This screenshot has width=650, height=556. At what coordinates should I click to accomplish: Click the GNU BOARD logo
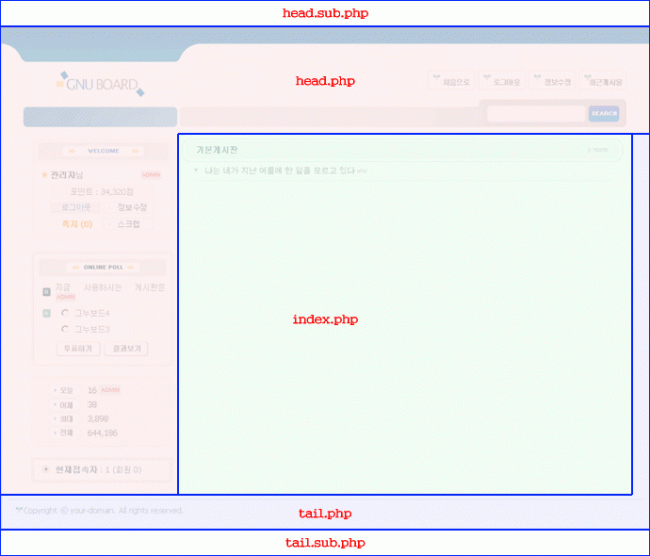point(100,85)
